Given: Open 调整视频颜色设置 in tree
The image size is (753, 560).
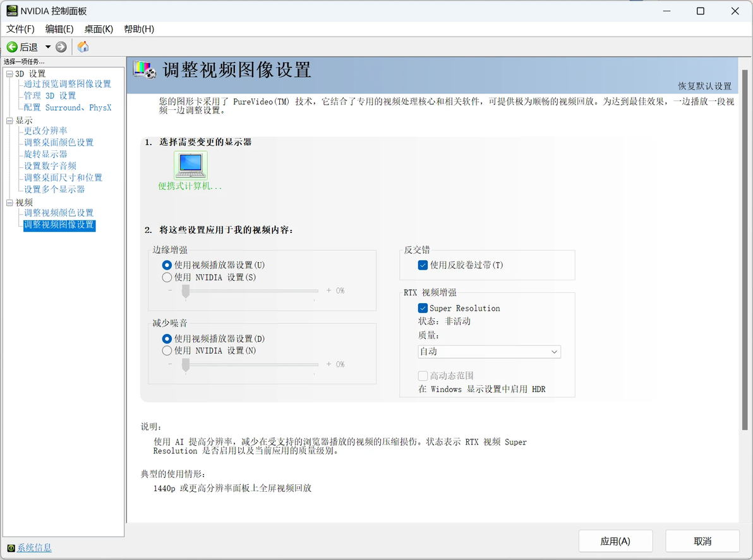Looking at the screenshot, I should pos(59,213).
